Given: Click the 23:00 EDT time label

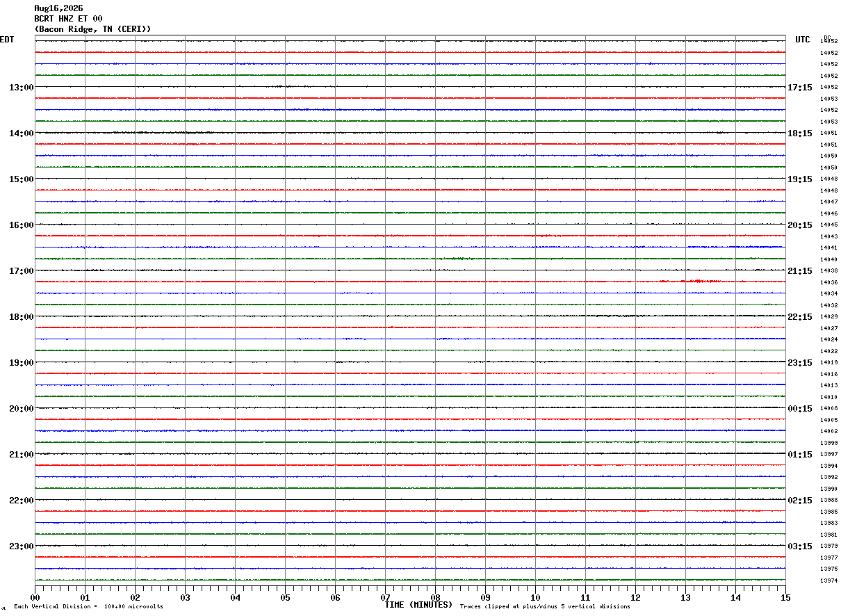Looking at the screenshot, I should pyautogui.click(x=21, y=546).
